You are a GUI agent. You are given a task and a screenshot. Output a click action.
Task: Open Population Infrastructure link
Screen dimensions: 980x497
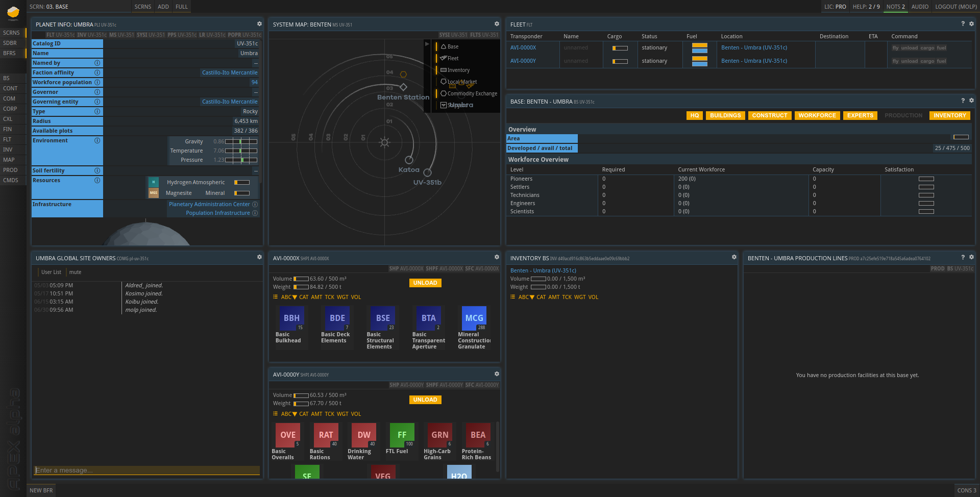pyautogui.click(x=218, y=213)
